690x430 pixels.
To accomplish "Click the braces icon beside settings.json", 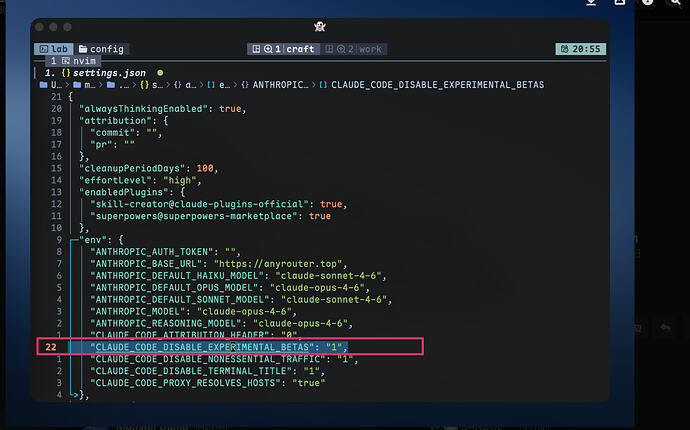I will tap(66, 73).
